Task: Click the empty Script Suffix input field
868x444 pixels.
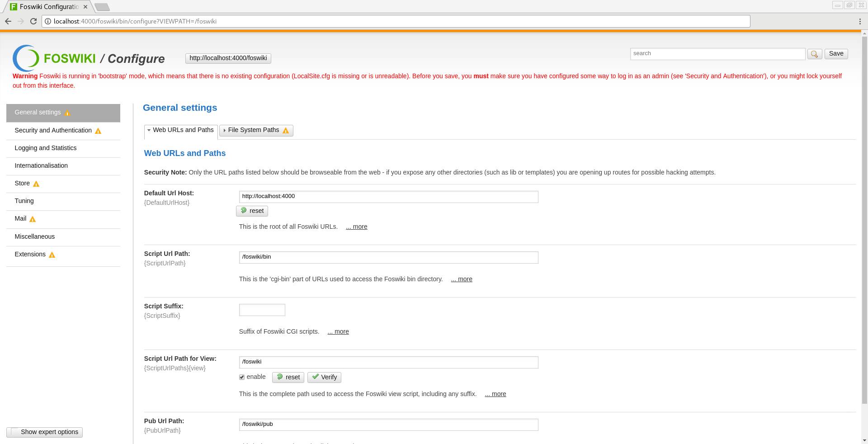Action: coord(262,310)
